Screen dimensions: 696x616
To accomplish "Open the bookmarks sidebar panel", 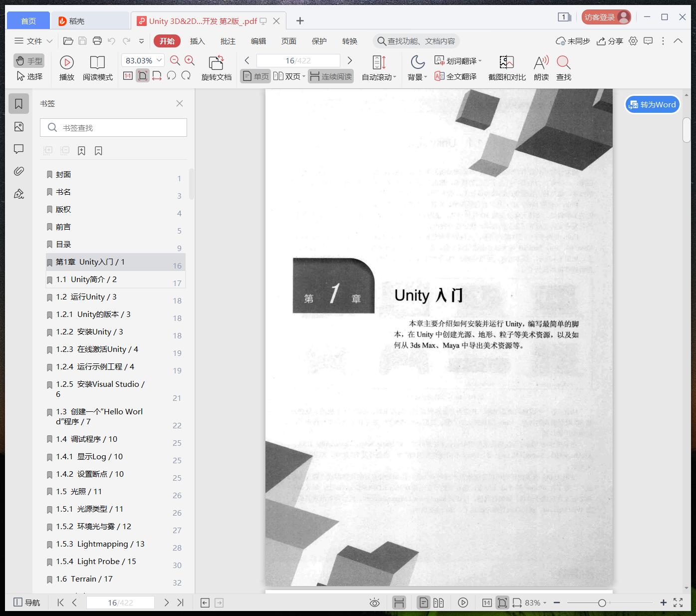I will (19, 104).
